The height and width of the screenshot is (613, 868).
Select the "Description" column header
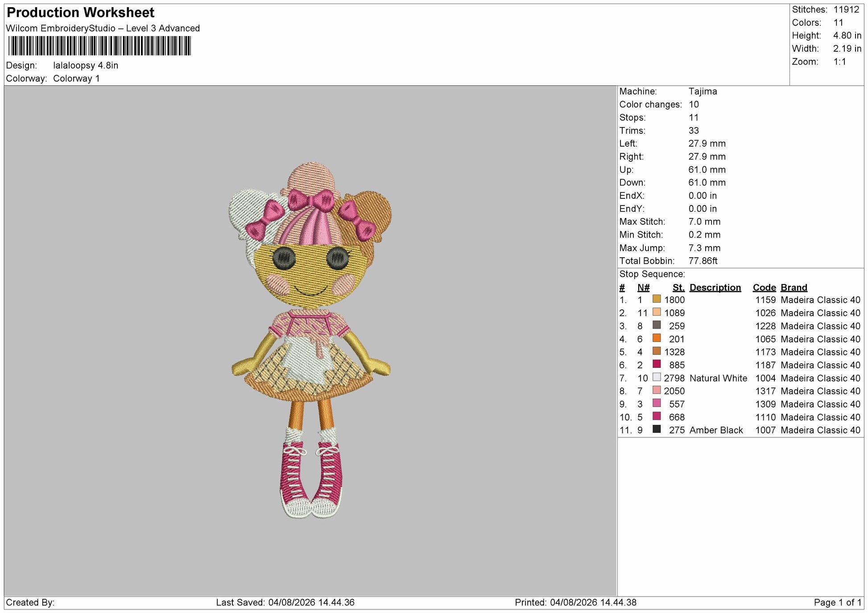715,288
